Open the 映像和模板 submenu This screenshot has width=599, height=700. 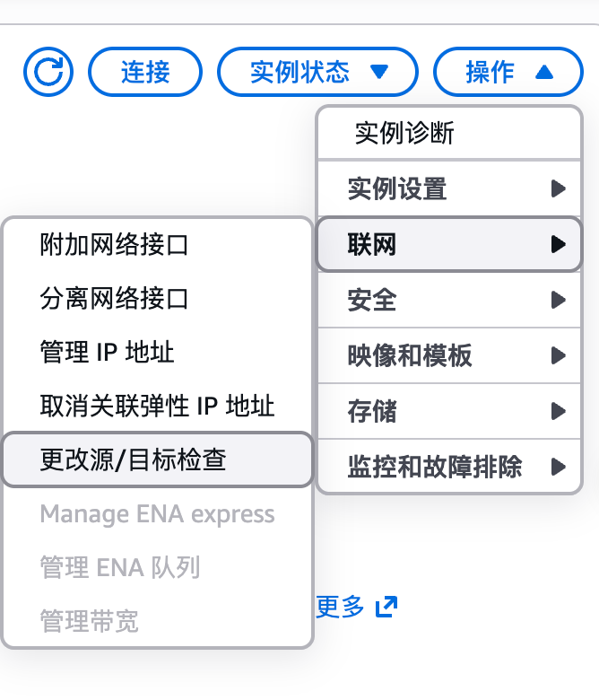tap(449, 355)
